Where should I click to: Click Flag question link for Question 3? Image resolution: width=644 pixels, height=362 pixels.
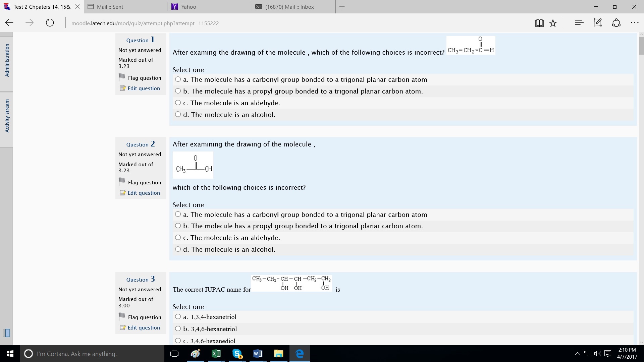tap(145, 317)
